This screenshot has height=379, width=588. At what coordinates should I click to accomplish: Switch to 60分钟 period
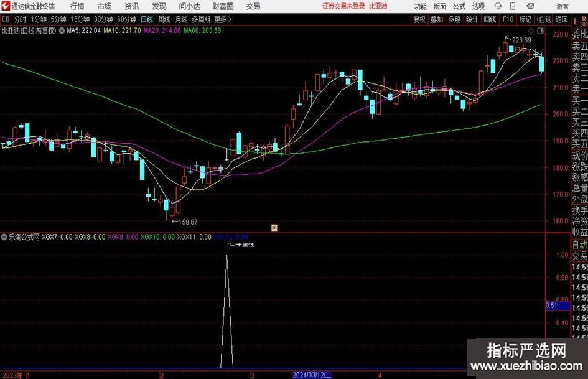(x=126, y=19)
